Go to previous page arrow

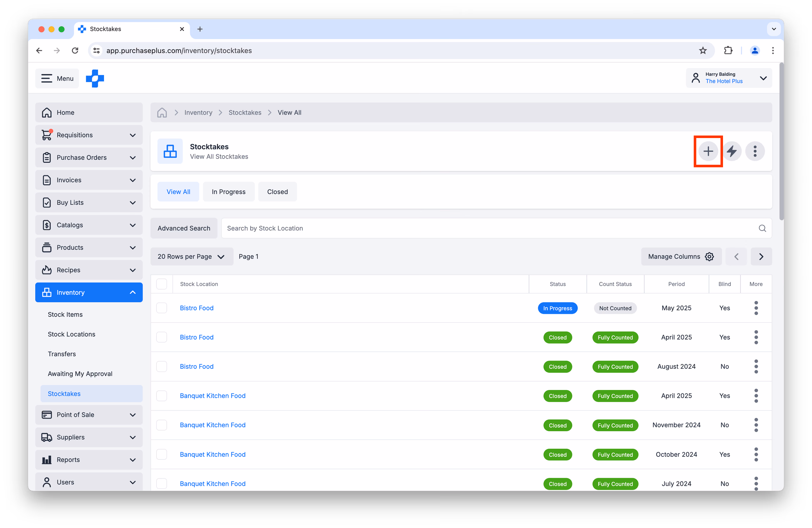point(736,256)
